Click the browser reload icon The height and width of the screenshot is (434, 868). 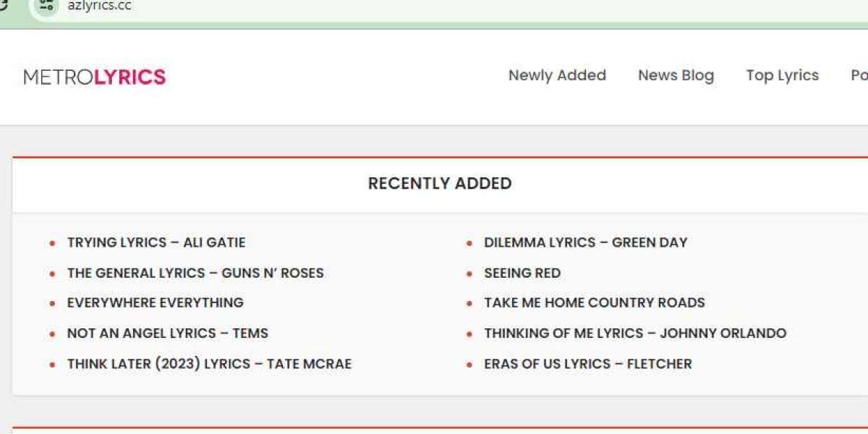point(4,4)
